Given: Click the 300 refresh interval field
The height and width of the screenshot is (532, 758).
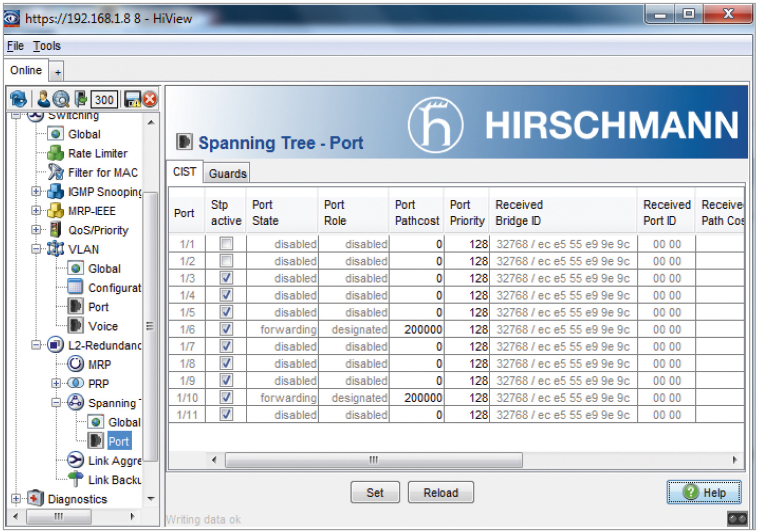Looking at the screenshot, I should 104,100.
